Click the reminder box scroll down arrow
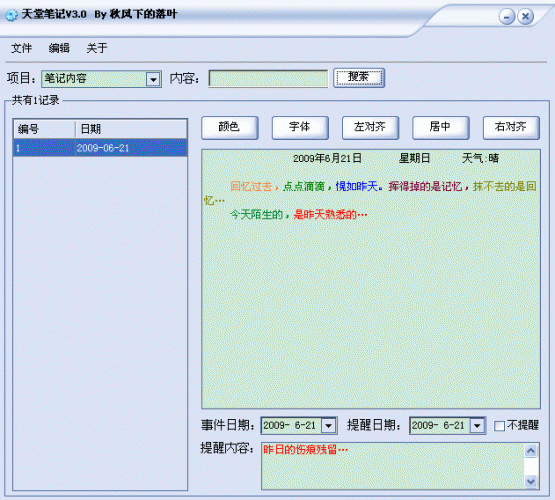This screenshot has height=500, width=555. point(531,481)
